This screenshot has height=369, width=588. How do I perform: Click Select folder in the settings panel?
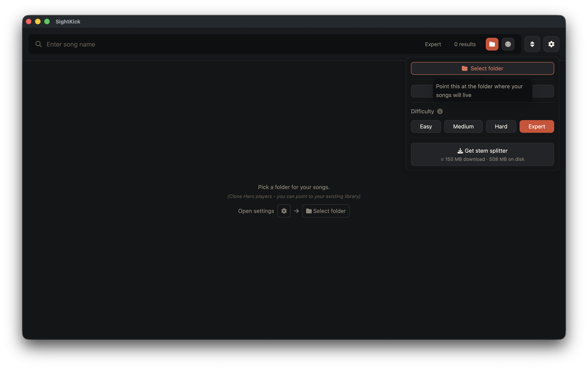482,68
